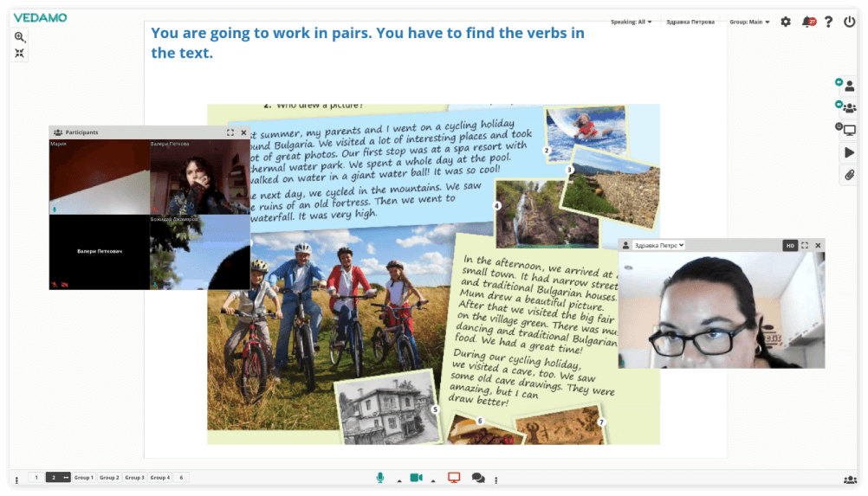Switch to whiteboard page 1 tab
The height and width of the screenshot is (496, 868).
pyautogui.click(x=36, y=477)
